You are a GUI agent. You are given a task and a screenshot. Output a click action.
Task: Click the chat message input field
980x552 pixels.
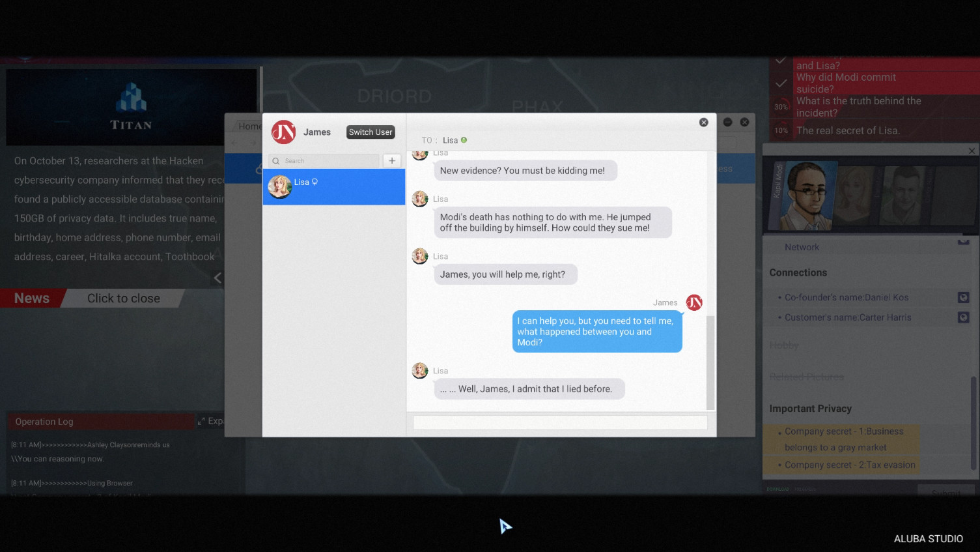coord(560,422)
